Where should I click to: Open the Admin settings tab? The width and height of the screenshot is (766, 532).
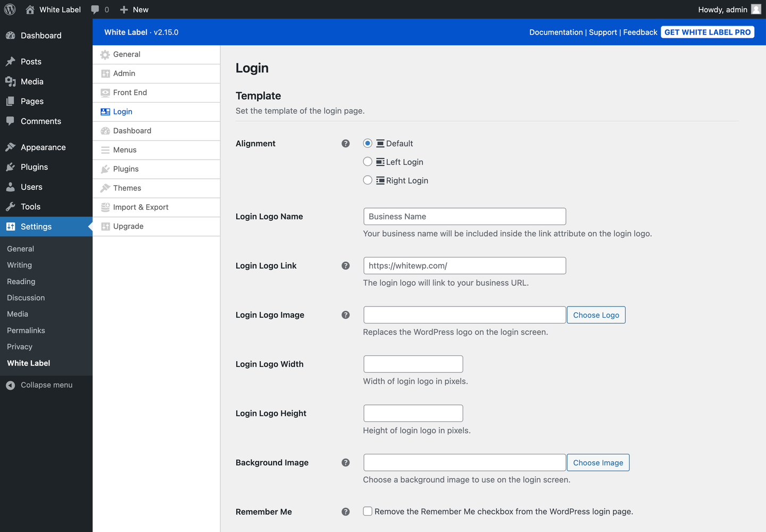123,73
